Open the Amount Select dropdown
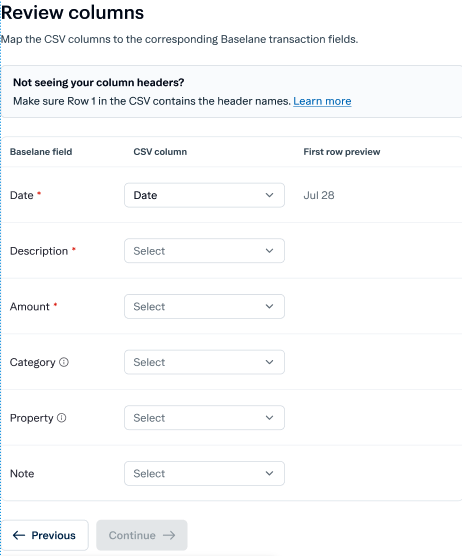 [x=204, y=306]
